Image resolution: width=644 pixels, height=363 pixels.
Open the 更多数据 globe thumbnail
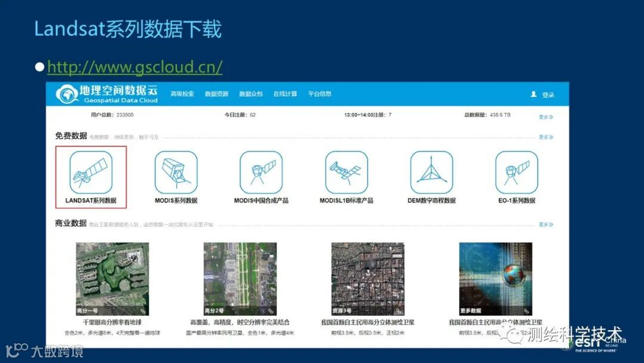[496, 279]
